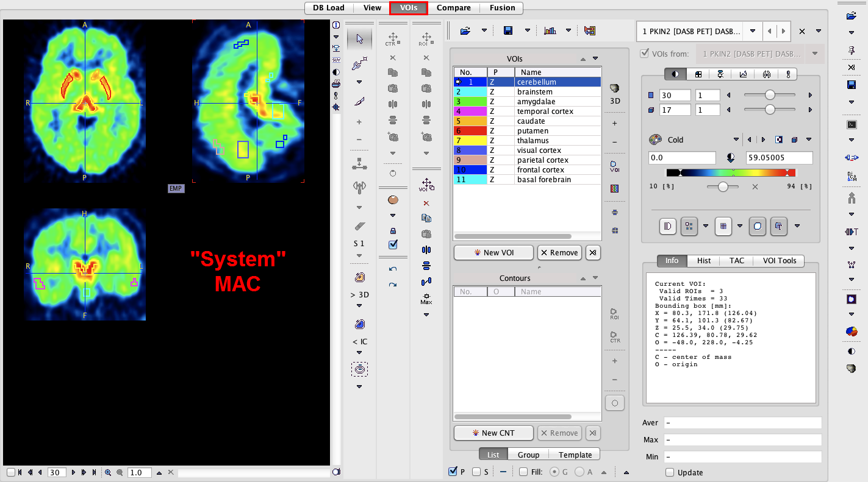Open the TAC tab
This screenshot has width=868, height=482.
(737, 261)
